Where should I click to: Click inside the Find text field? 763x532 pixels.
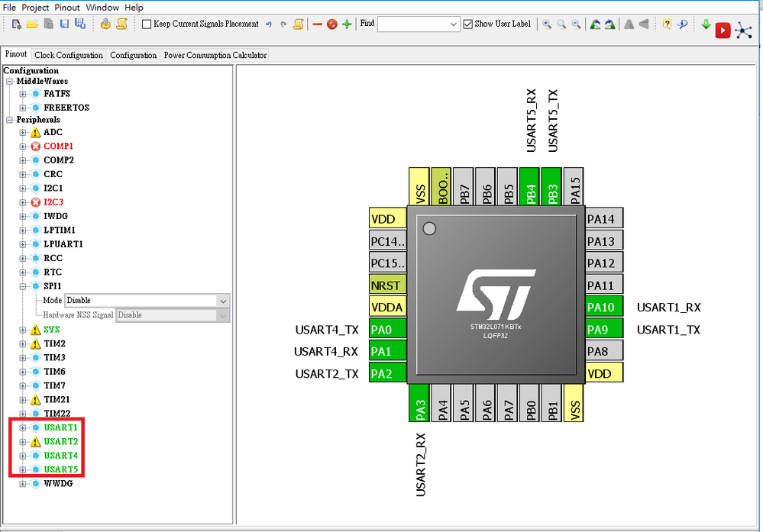pyautogui.click(x=412, y=24)
